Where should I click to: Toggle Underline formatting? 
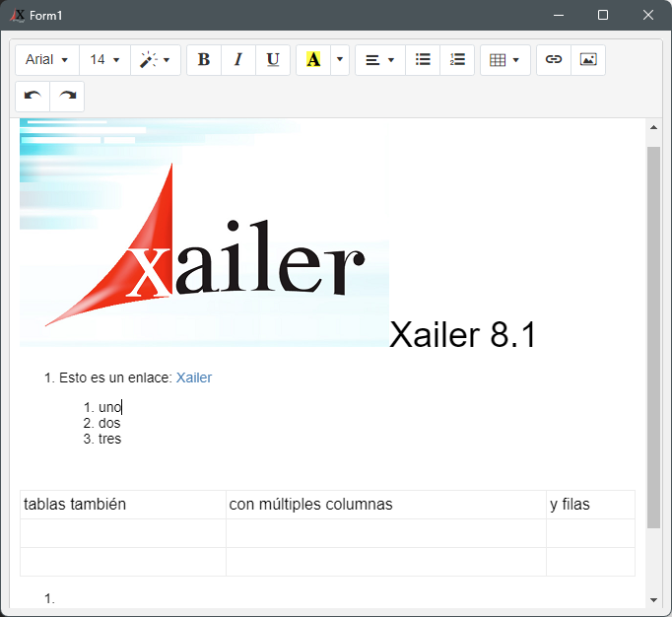pos(273,59)
